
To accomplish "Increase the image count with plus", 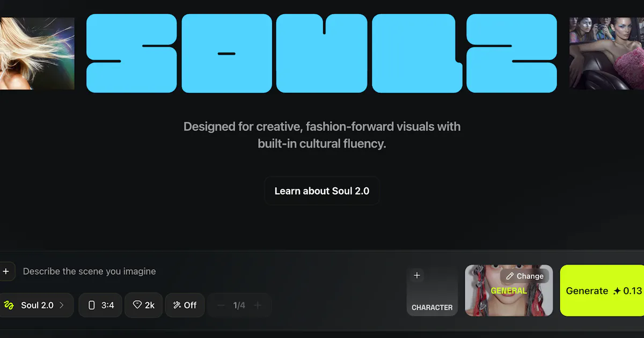I will click(258, 305).
